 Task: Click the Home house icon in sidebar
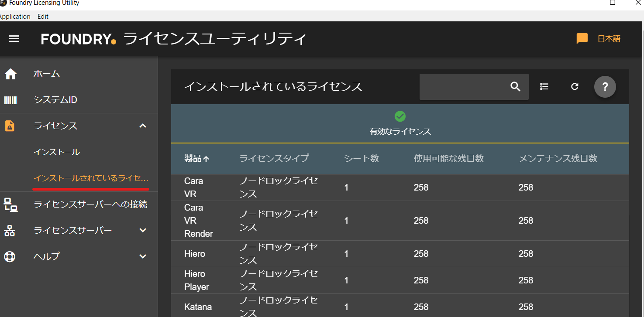pyautogui.click(x=10, y=74)
